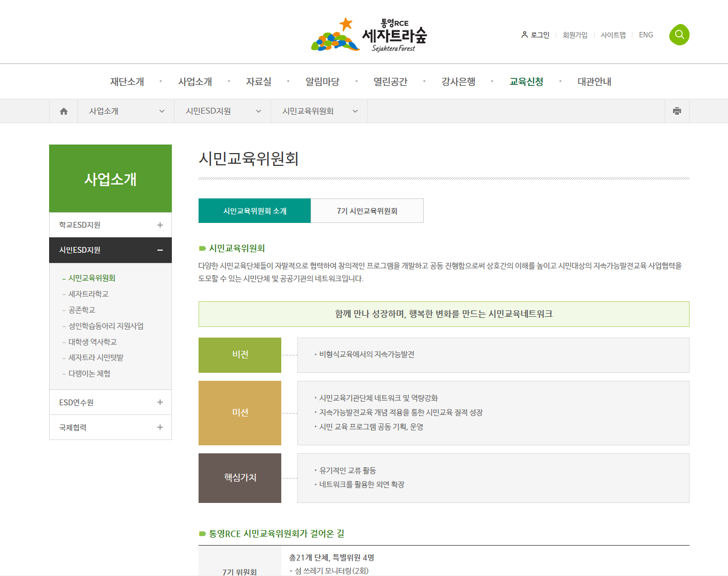Click the 통영RCE 세자트라숲 logo

[369, 35]
